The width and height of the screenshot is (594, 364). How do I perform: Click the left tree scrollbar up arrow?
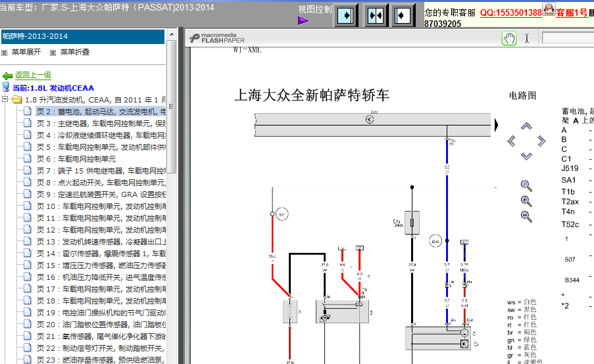point(172,34)
